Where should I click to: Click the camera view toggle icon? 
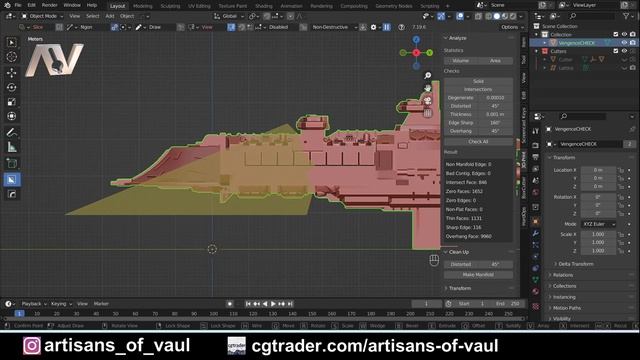(427, 100)
